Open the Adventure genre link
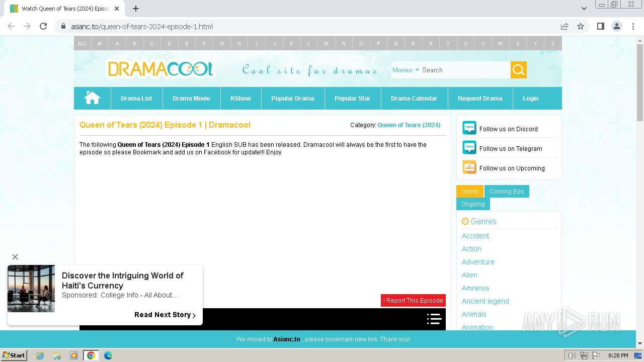 tap(478, 262)
